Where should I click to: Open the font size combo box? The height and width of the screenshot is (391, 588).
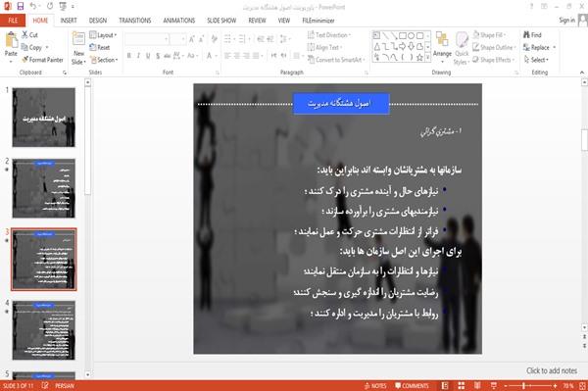pos(177,38)
